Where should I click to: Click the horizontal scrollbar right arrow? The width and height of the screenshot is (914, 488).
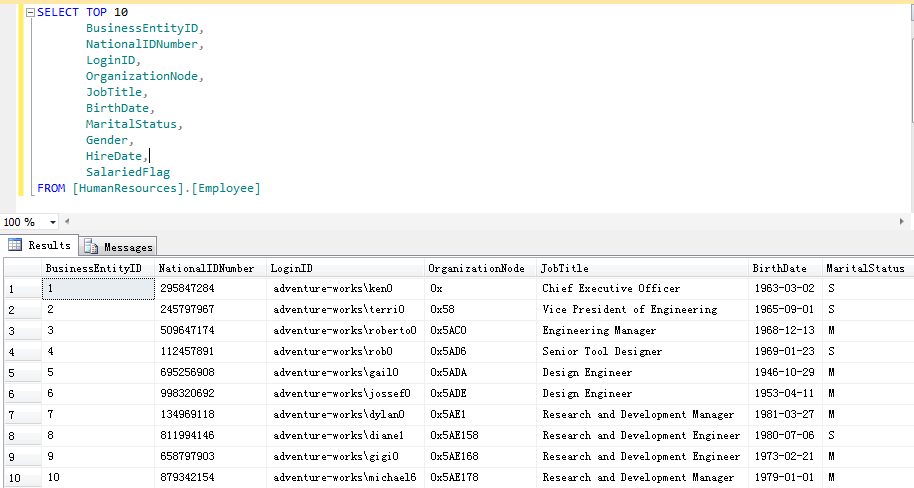pyautogui.click(x=901, y=222)
